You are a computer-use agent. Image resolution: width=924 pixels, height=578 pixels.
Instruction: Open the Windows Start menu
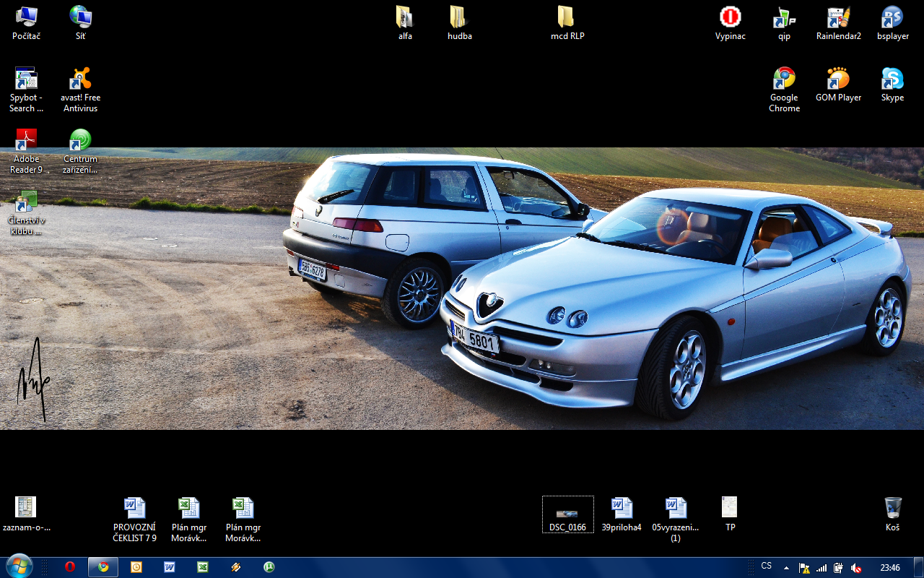18,566
